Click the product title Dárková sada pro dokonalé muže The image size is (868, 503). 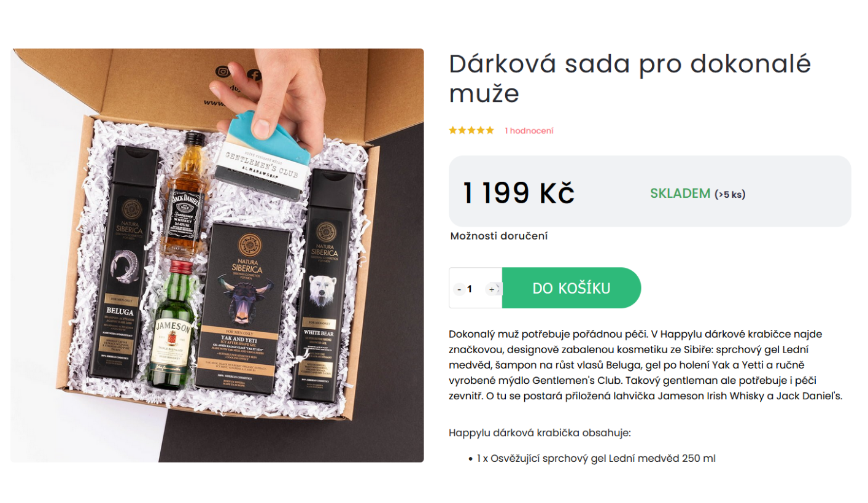point(630,79)
